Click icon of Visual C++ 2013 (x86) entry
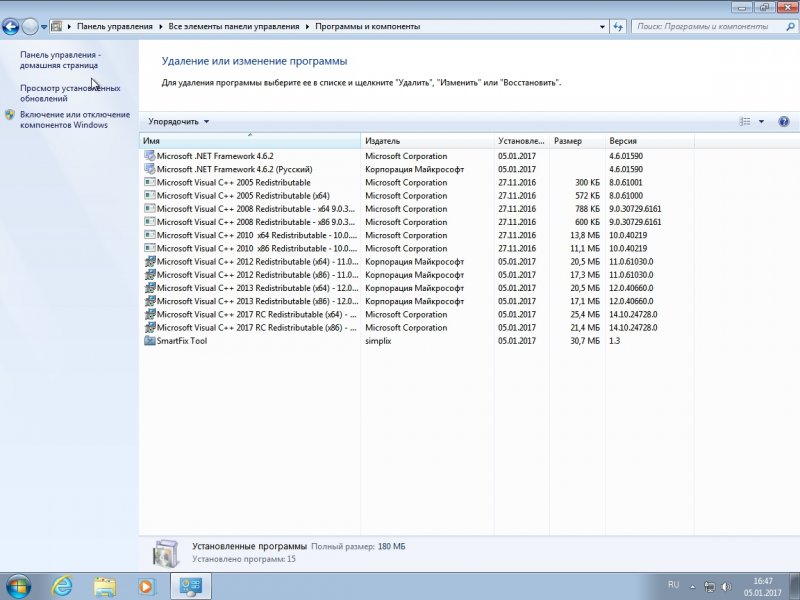The width and height of the screenshot is (800, 600). click(149, 301)
